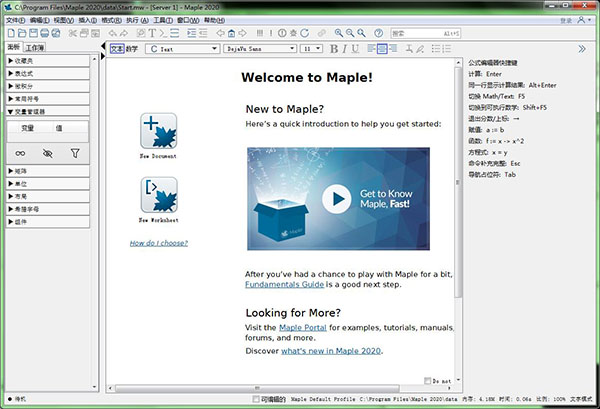
Task: Execute selection with single ! icon
Action: point(271,33)
